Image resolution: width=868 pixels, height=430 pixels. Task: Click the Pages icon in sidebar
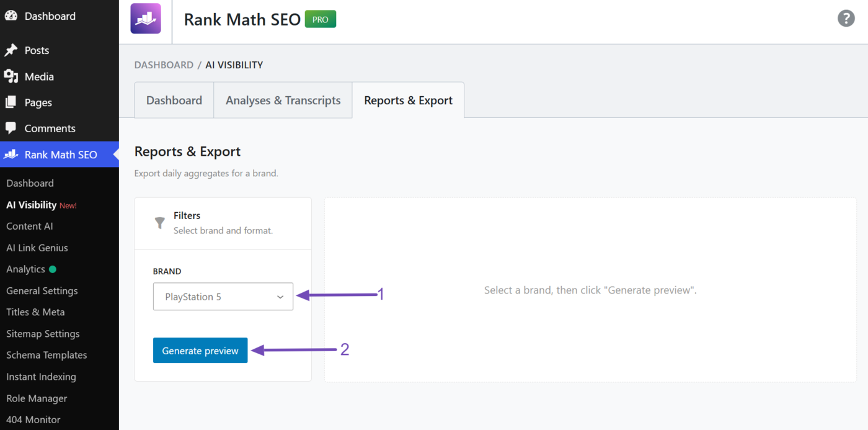pyautogui.click(x=11, y=102)
